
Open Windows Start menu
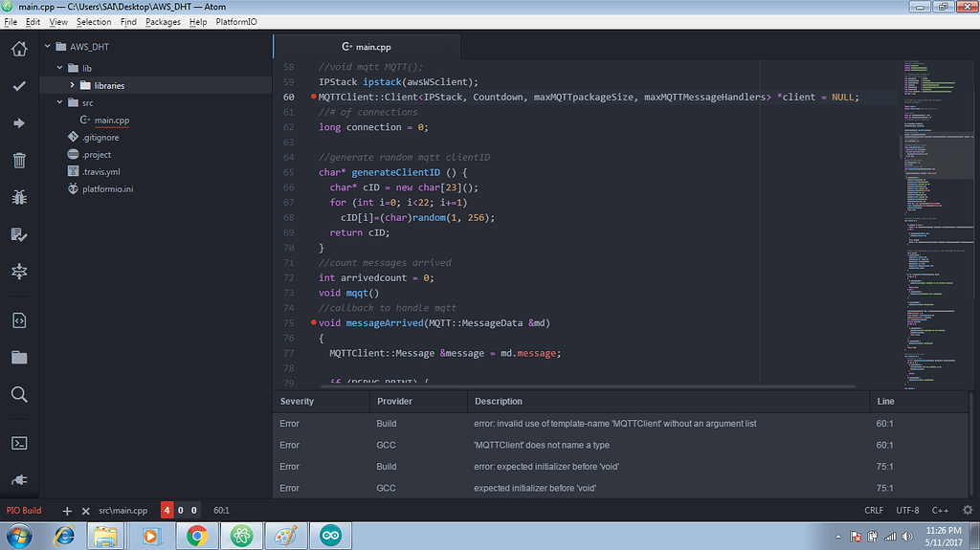click(x=19, y=536)
